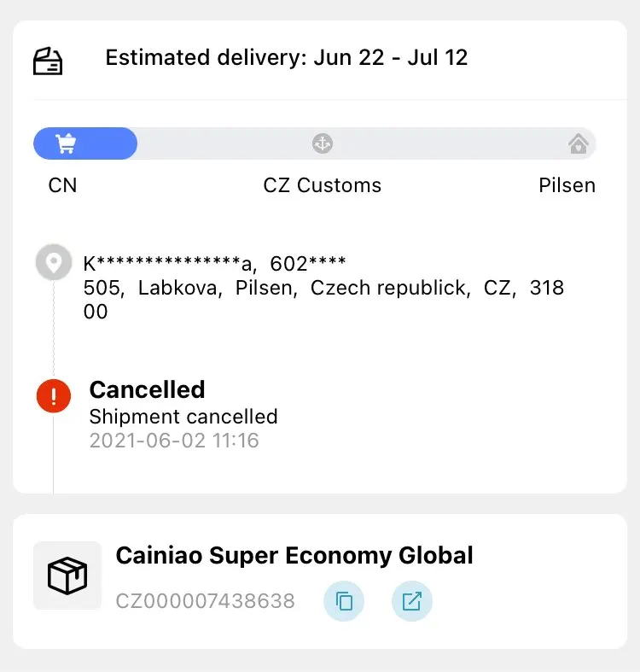
Task: Click the Shipment cancelled description
Action: point(183,417)
